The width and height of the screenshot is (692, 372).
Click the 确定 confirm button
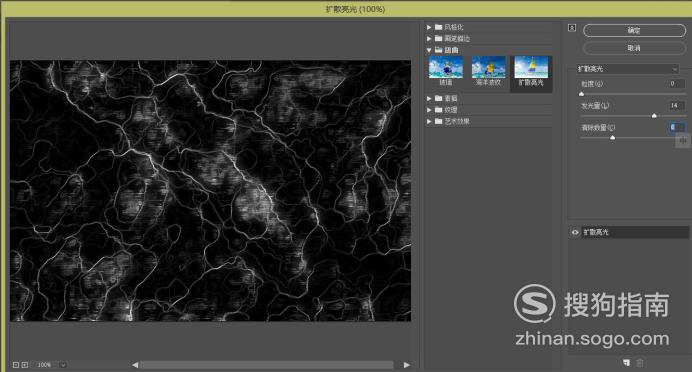634,30
